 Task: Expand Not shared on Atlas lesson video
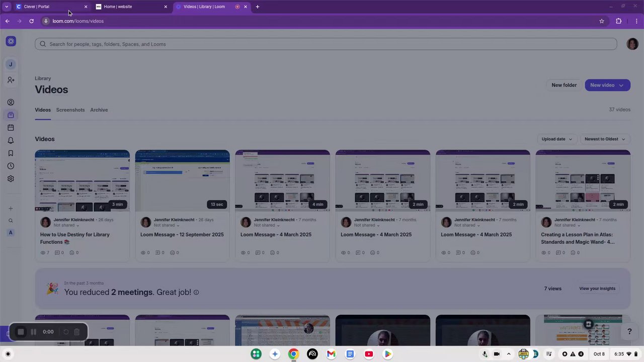[x=567, y=225]
